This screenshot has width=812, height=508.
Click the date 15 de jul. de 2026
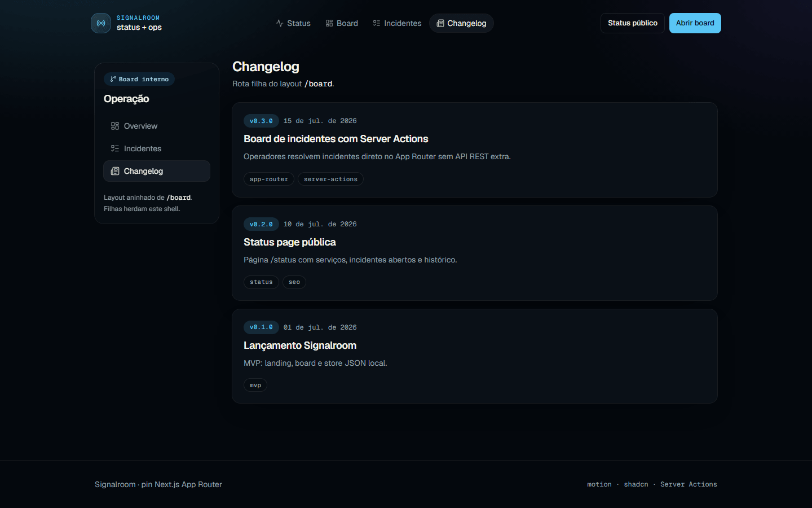click(x=320, y=121)
